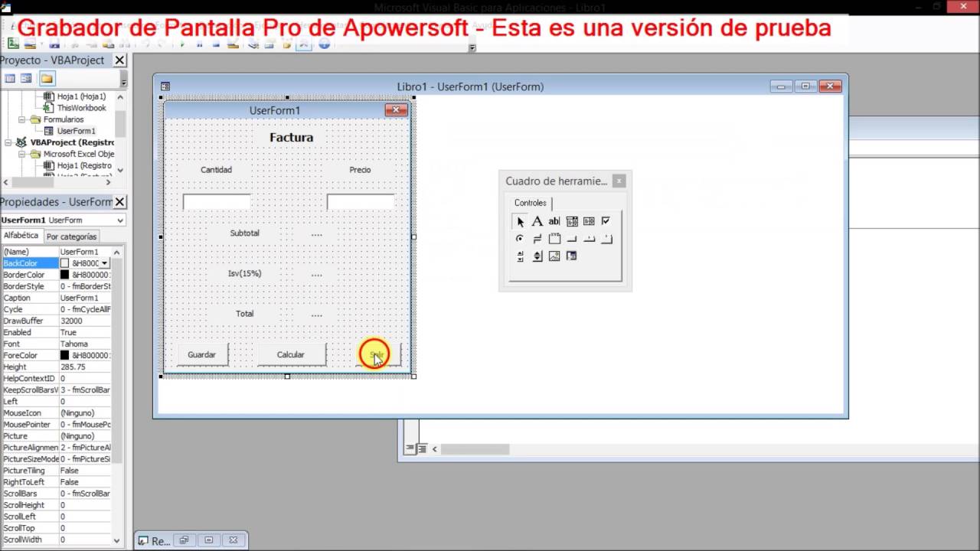Click the Precio text box
The image size is (980, 551).
[361, 202]
